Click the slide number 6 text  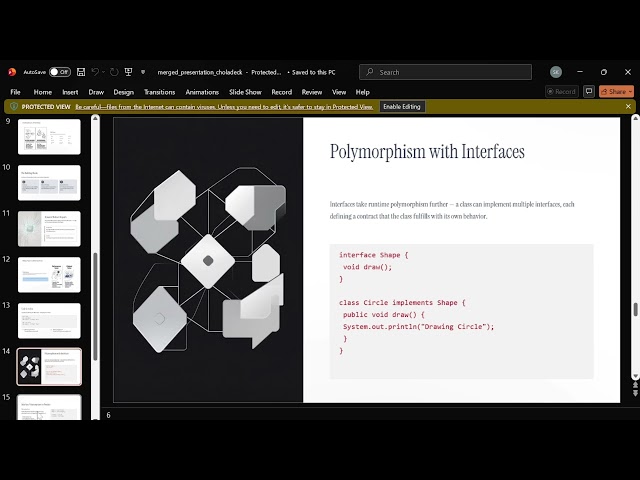109,415
